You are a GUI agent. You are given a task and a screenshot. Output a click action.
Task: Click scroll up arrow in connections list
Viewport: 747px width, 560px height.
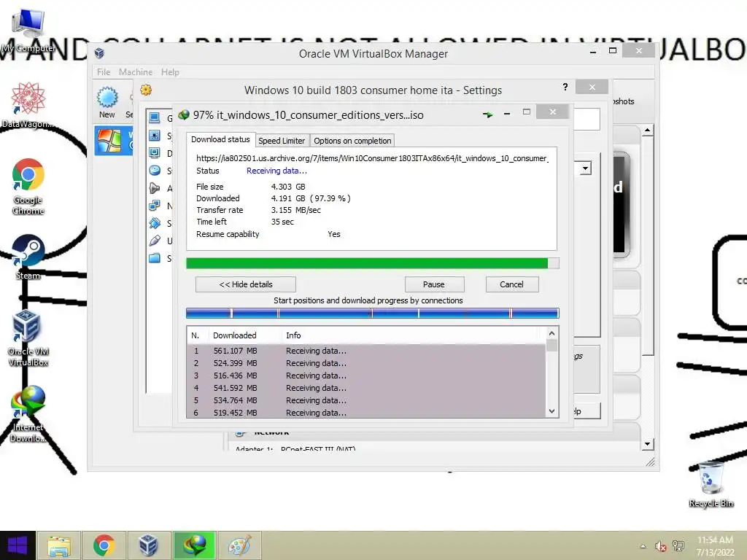pyautogui.click(x=551, y=333)
